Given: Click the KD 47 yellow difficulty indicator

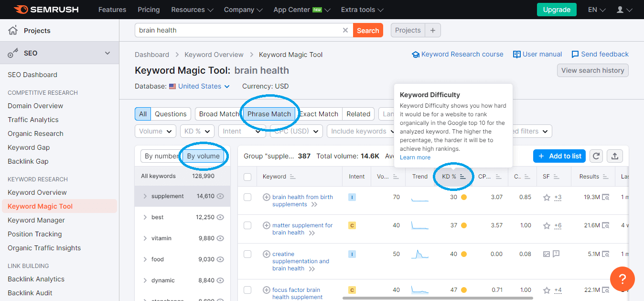Looking at the screenshot, I should [463, 290].
